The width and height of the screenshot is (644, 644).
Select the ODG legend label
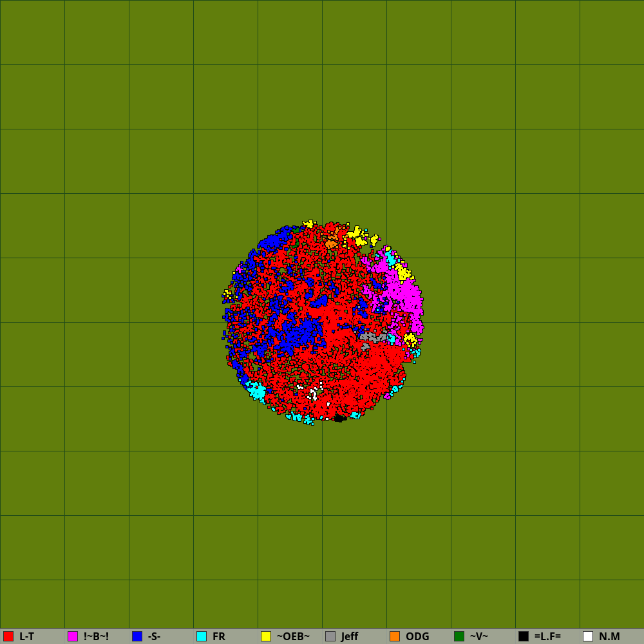[x=417, y=637]
